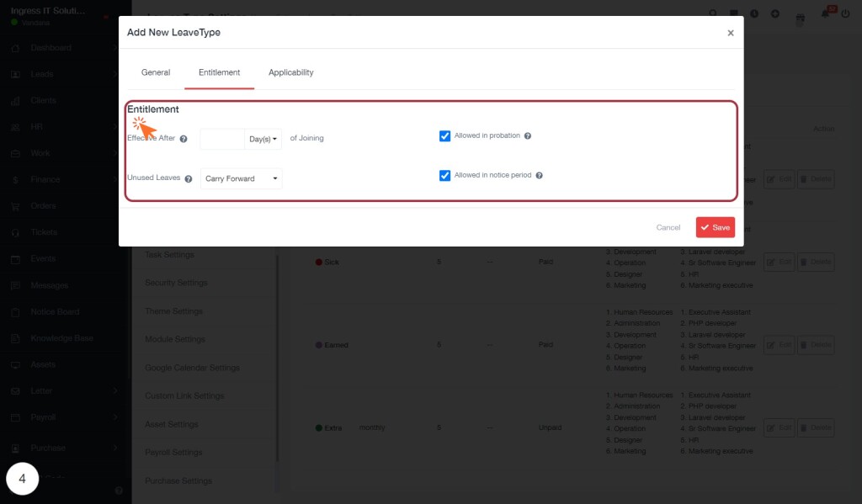Click the Effective After number input field
This screenshot has height=504, width=862.
point(222,139)
